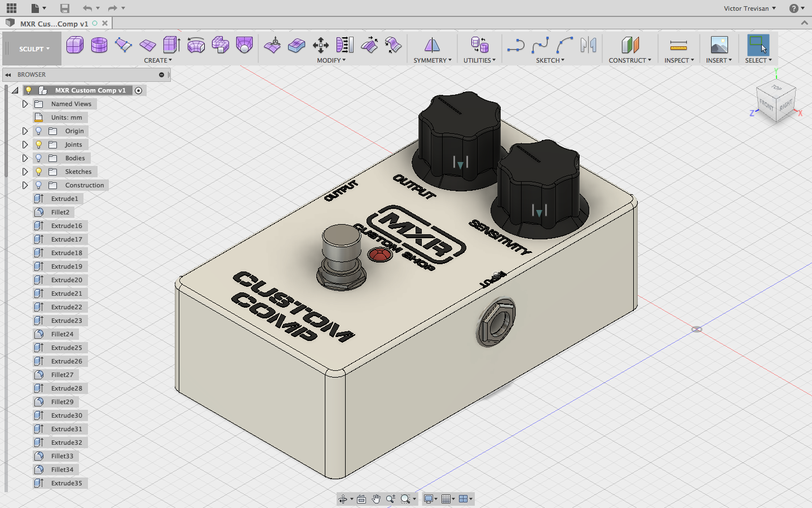Viewport: 812px width, 508px height.
Task: Select the Thicken modify tool
Action: coord(297,45)
